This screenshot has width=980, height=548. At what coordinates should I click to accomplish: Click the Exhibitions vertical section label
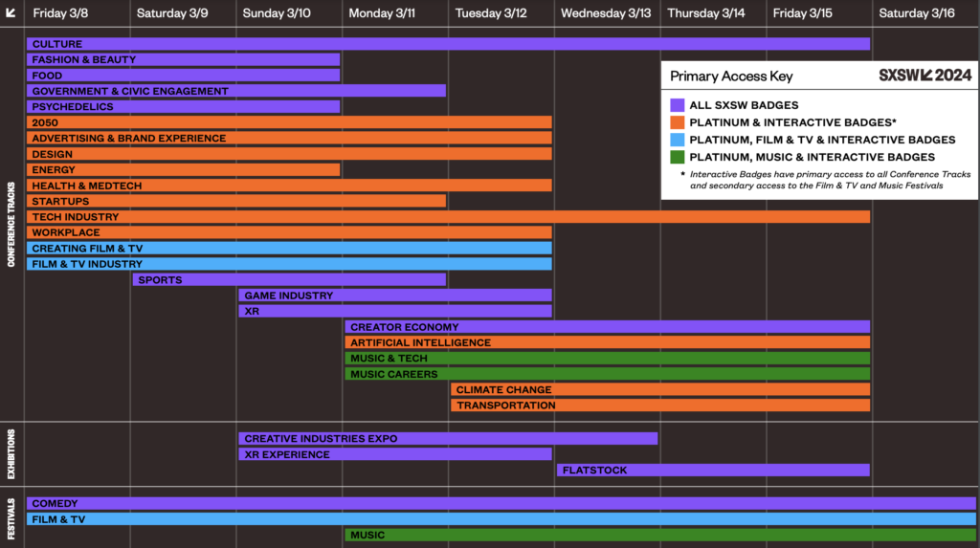11,454
